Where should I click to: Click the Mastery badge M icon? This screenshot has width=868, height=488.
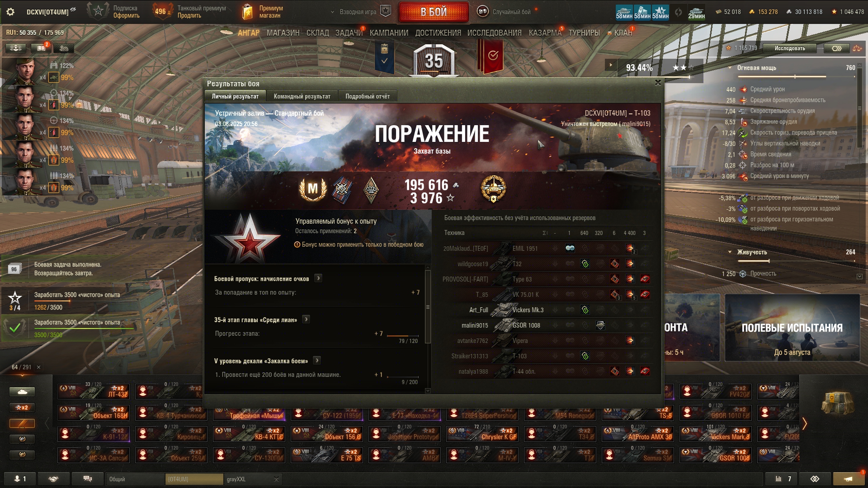[x=313, y=189]
